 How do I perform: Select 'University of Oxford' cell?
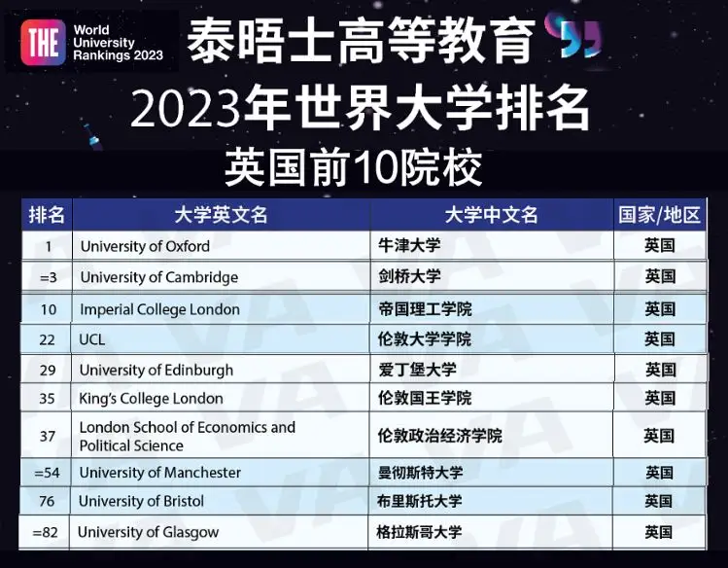[221, 246]
